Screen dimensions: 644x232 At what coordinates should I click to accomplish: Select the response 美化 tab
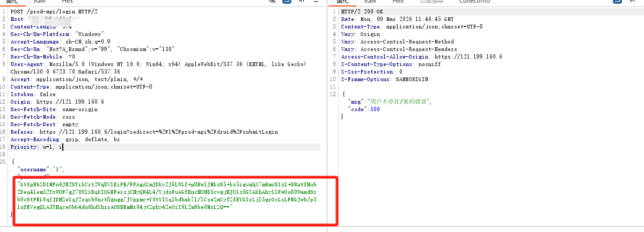coord(342,2)
